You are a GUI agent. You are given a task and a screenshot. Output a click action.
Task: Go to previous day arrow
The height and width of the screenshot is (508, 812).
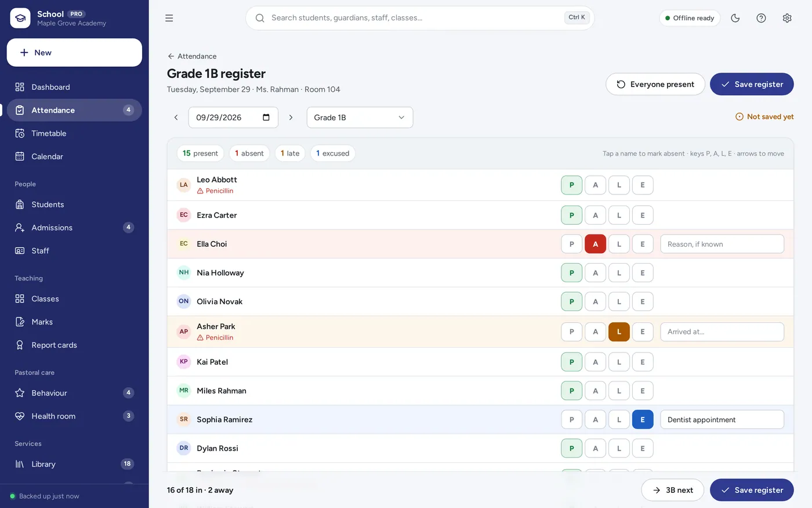(176, 117)
